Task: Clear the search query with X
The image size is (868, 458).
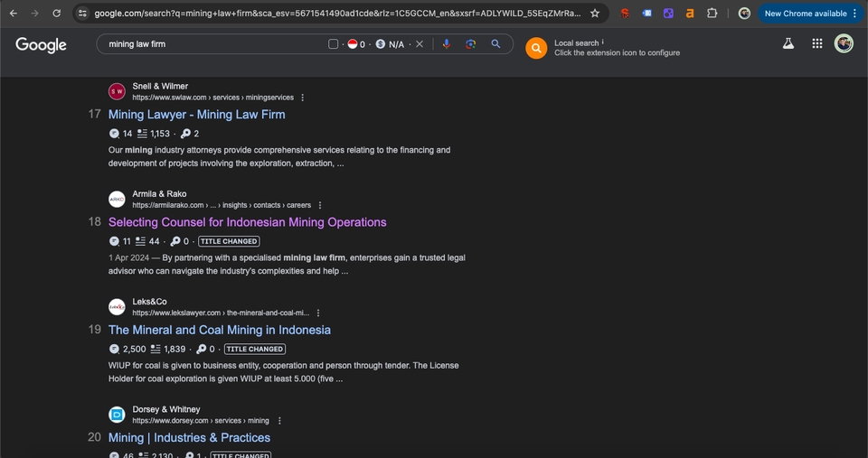Action: 420,44
